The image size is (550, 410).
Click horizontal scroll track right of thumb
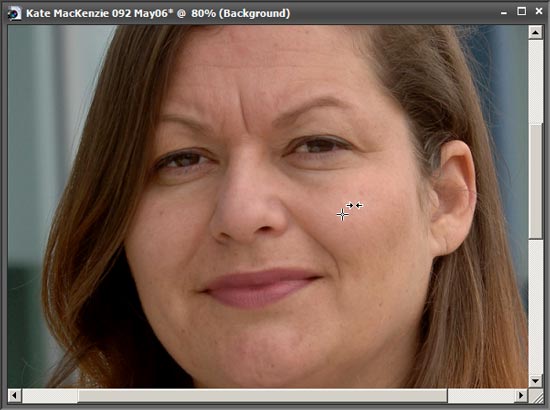tap(481, 395)
